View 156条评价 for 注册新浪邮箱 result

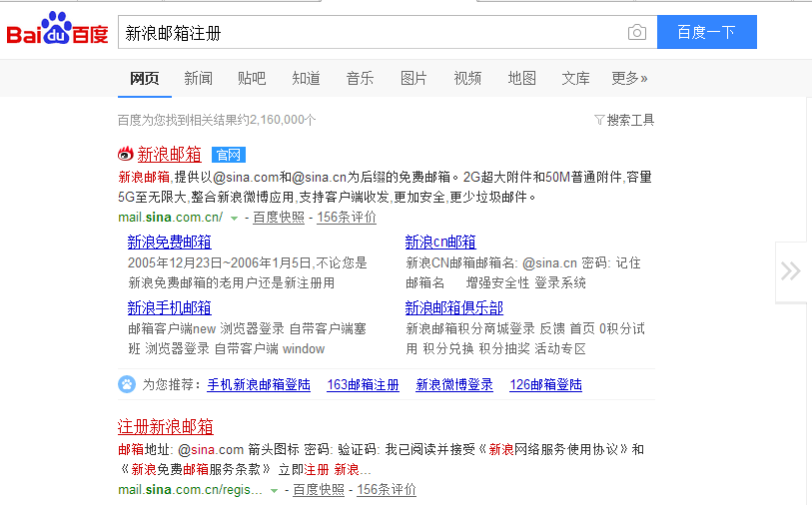coord(387,489)
